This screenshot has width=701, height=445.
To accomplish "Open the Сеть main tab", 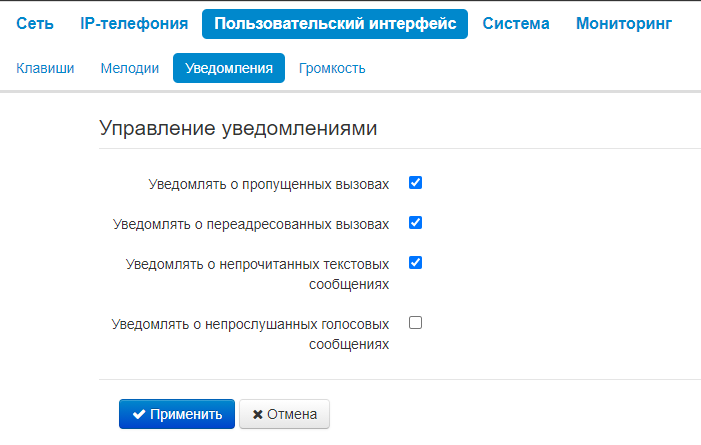I will [34, 23].
